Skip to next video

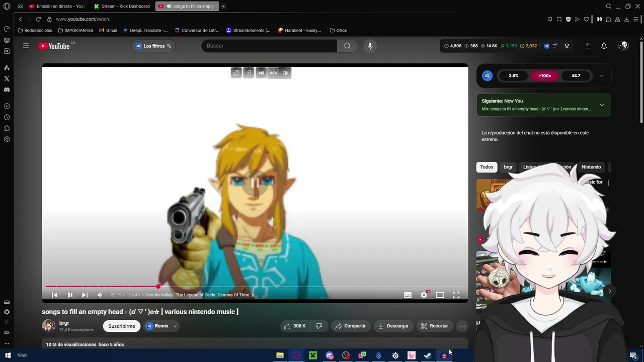pyautogui.click(x=85, y=295)
